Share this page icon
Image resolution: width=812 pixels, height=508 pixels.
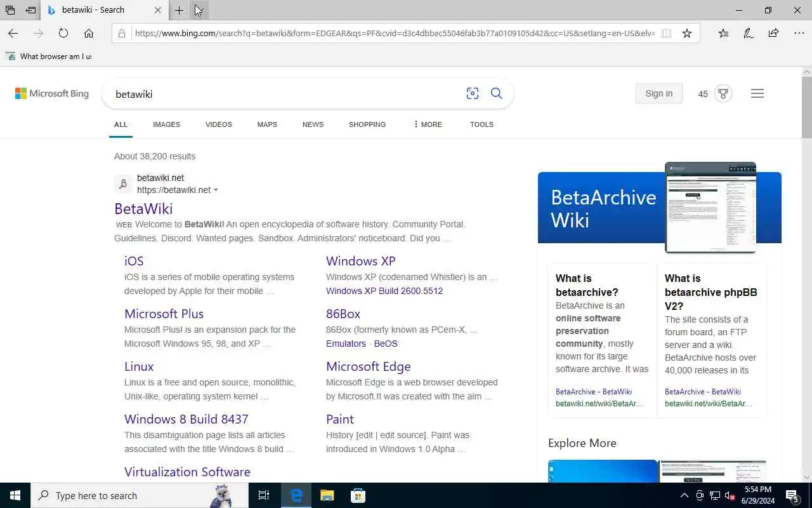point(773,33)
